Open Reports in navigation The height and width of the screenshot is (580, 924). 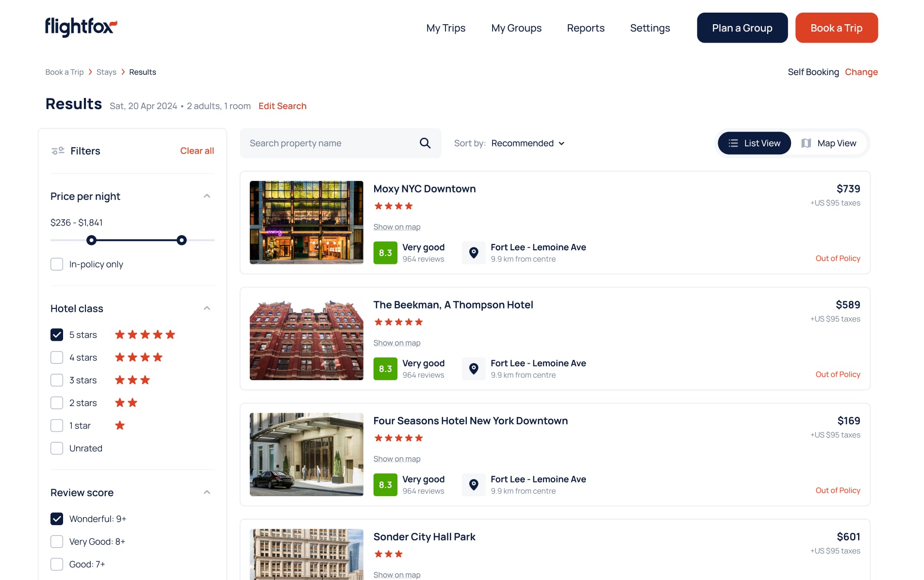[x=586, y=28]
